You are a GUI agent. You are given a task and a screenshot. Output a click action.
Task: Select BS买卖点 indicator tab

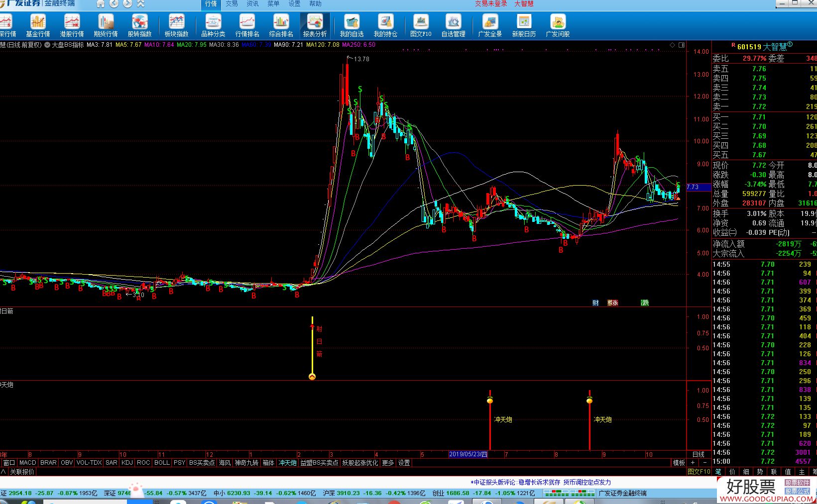pos(202,463)
